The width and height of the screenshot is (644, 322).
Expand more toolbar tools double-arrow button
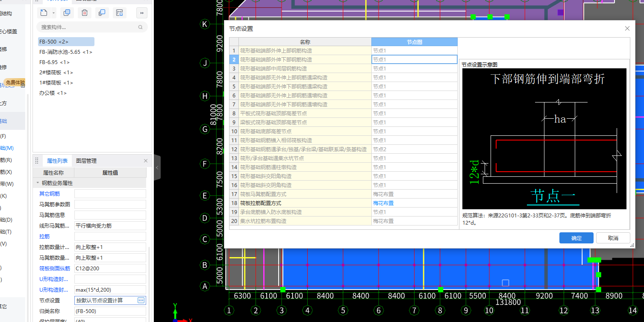point(142,13)
